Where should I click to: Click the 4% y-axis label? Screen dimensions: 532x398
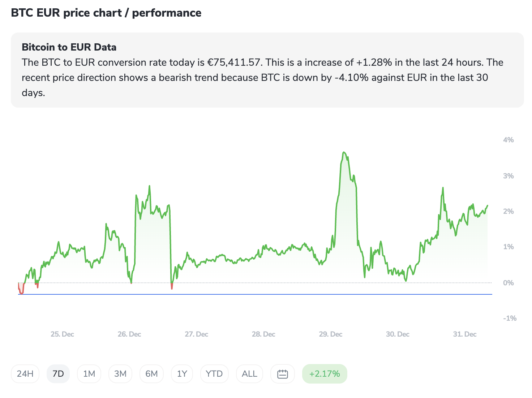[508, 140]
